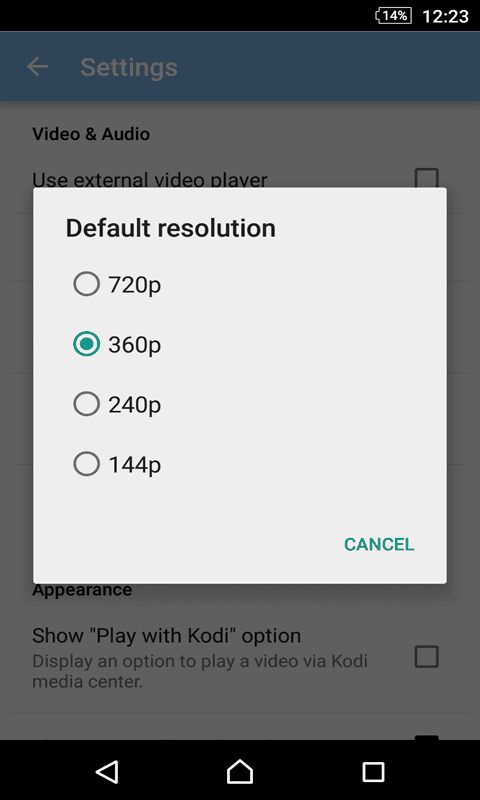This screenshot has height=800, width=480.
Task: Tap the clock showing 12:23
Action: [x=445, y=16]
